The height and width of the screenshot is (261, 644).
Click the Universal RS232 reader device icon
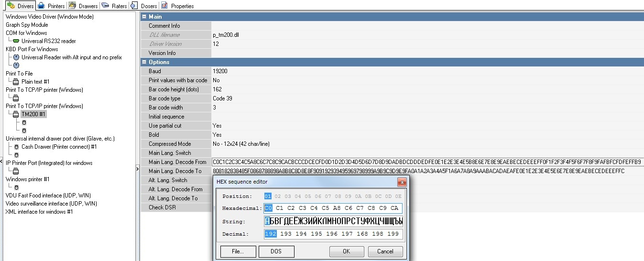pos(16,41)
